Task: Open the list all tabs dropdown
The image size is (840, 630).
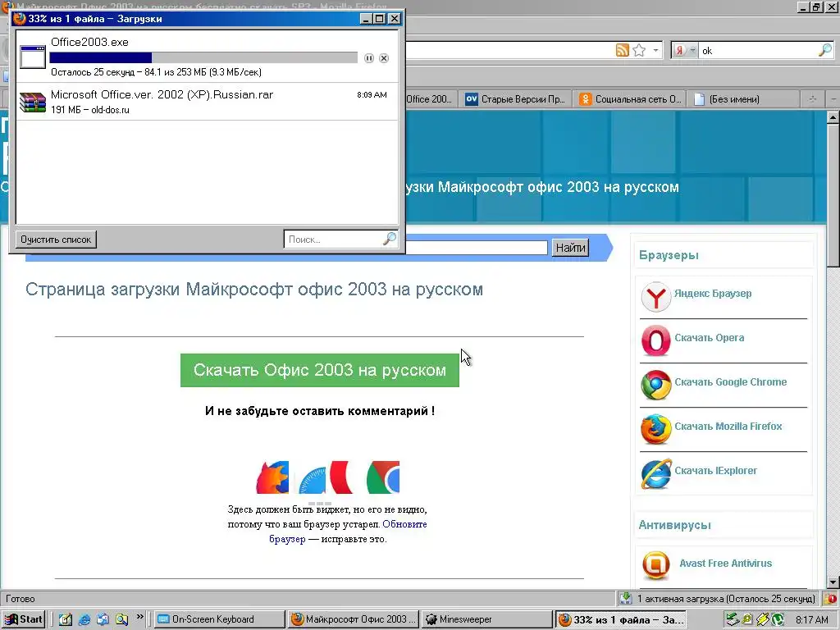Action: (833, 99)
